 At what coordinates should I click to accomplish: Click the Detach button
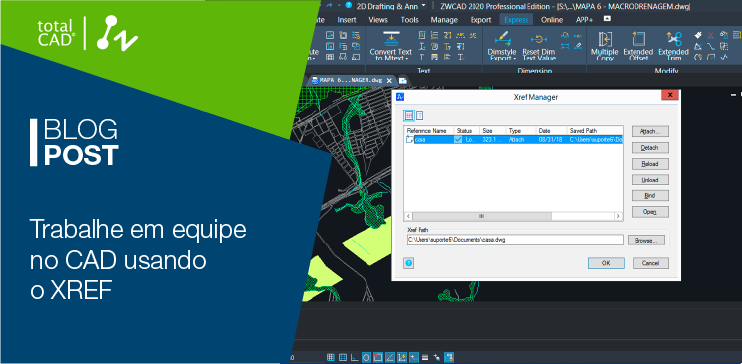pyautogui.click(x=650, y=148)
